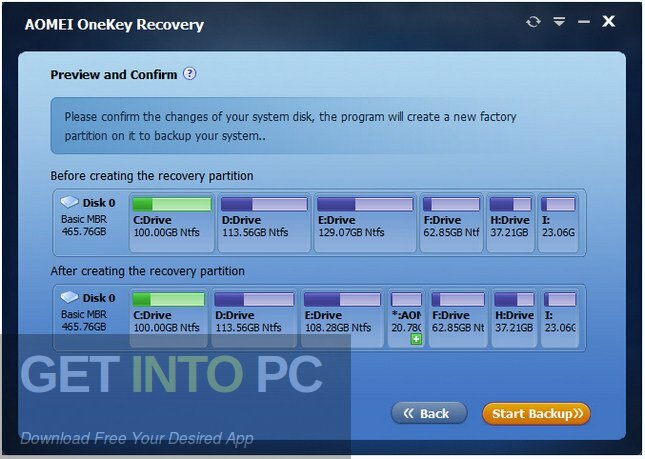
Task: Click the 'AOMEI OneKey Recovery' title text
Action: (x=114, y=25)
